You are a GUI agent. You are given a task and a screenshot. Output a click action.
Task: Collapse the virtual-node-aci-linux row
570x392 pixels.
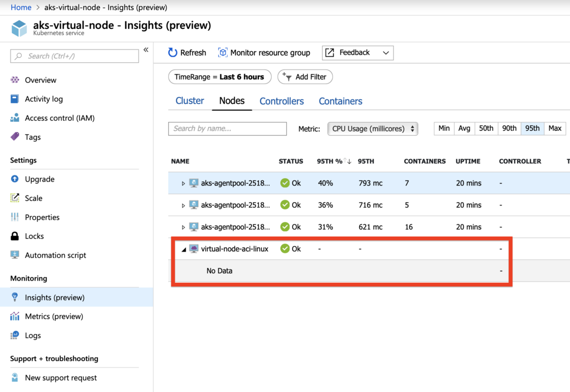[x=184, y=249]
